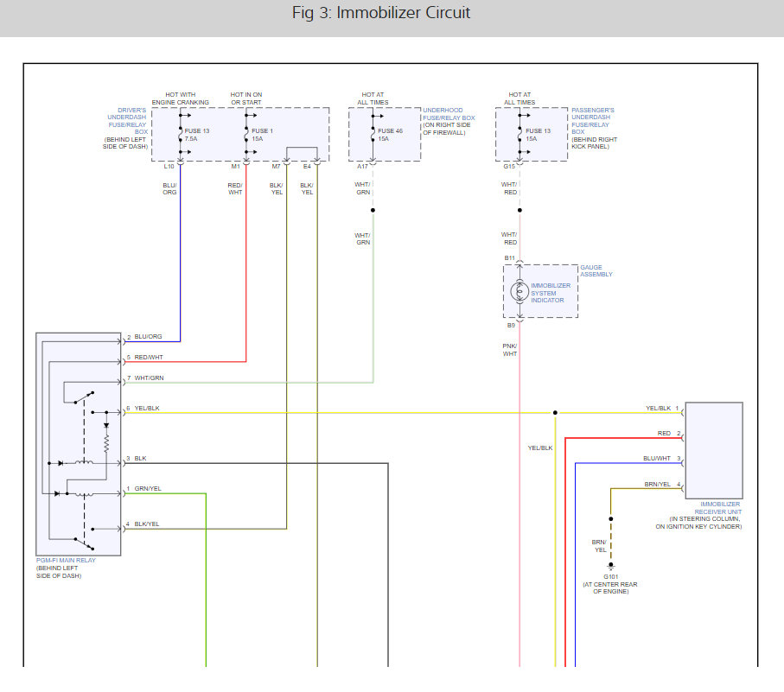
Task: Click the BLU/WHT label at receiver pin 3
Action: tap(657, 459)
